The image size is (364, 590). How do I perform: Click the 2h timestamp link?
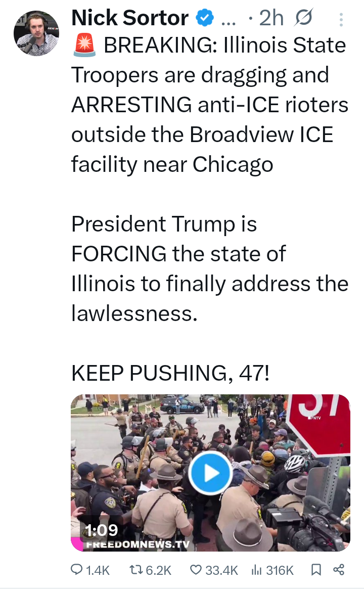pos(271,18)
